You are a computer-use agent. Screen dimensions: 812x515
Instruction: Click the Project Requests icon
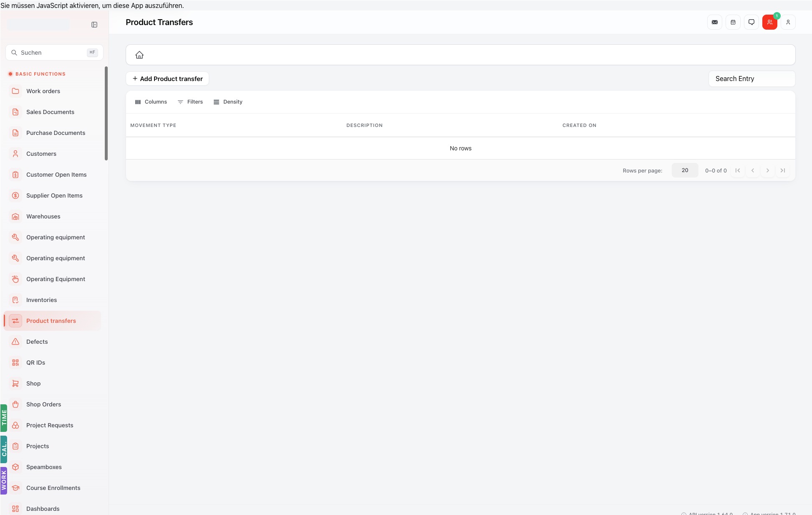(15, 425)
